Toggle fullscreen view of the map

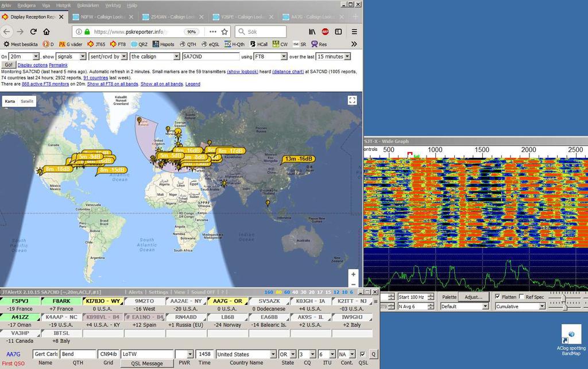coord(352,100)
